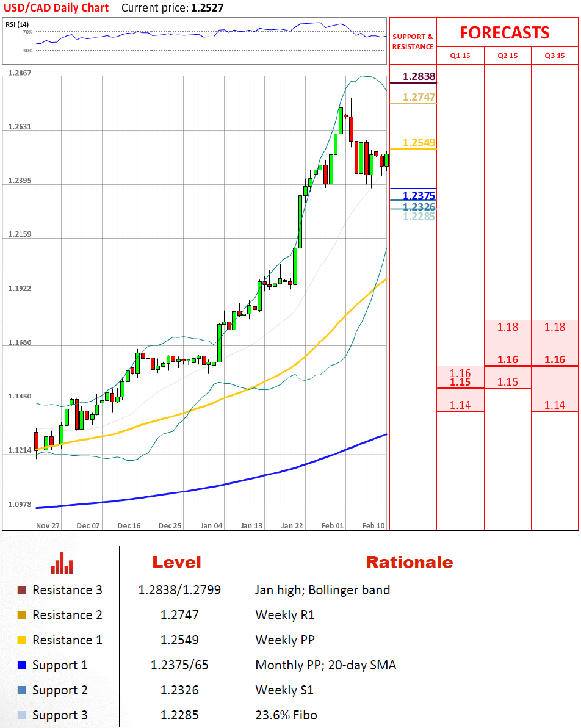Click the Dec 07 date on the x-axis

(88, 525)
